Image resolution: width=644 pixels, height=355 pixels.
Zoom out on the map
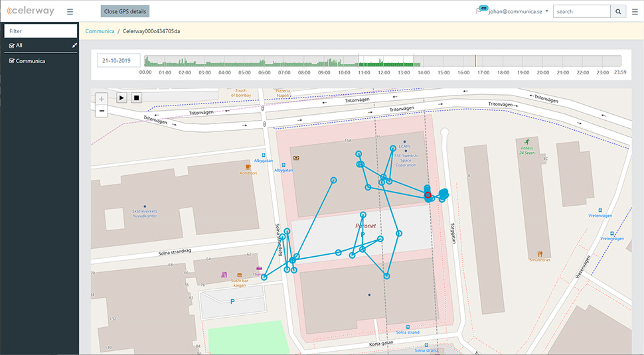coord(102,111)
